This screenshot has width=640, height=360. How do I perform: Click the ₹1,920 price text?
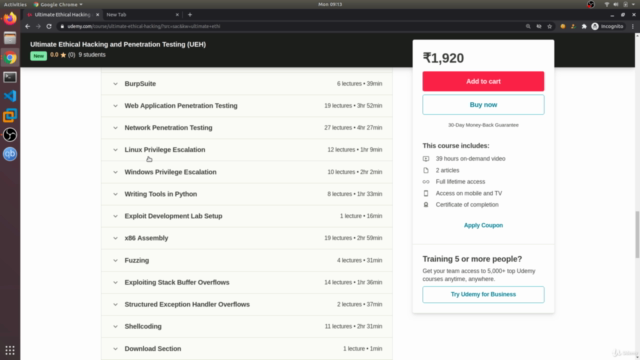(443, 58)
